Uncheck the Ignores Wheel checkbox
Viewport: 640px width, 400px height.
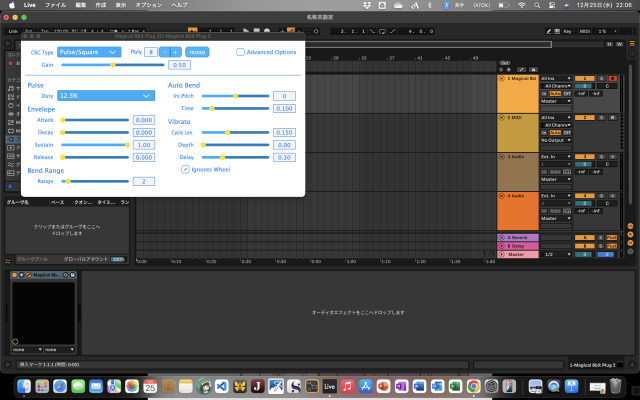tap(185, 169)
